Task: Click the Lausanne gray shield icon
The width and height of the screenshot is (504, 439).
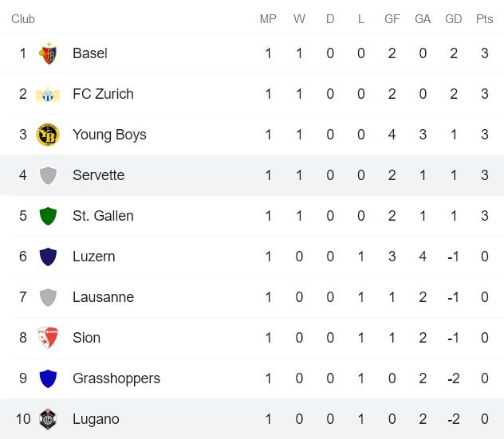Action: 48,297
